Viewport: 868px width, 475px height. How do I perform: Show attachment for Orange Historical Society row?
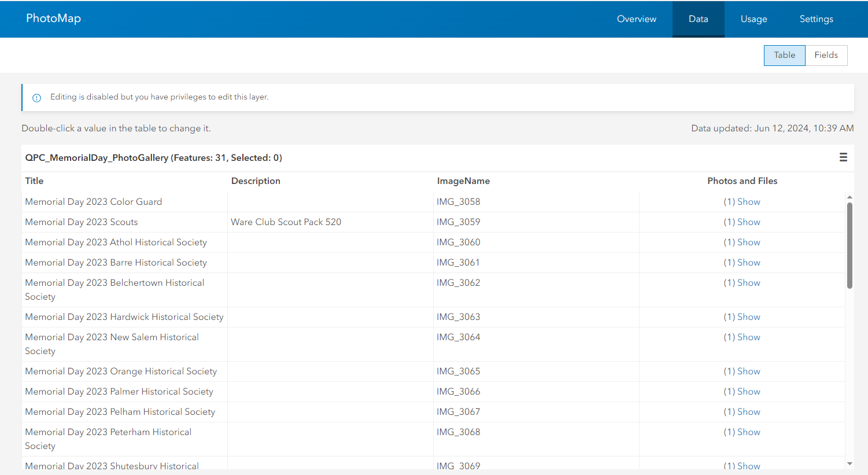(748, 371)
